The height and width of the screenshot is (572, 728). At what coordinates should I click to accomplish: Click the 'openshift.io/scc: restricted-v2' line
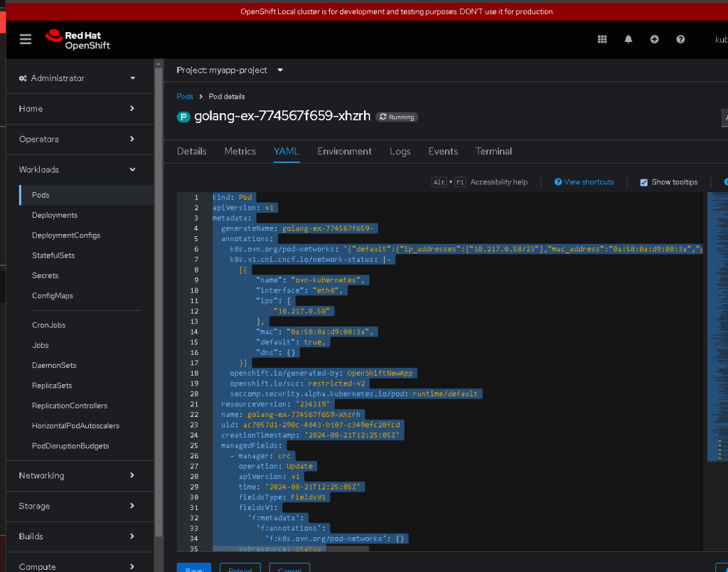(298, 383)
